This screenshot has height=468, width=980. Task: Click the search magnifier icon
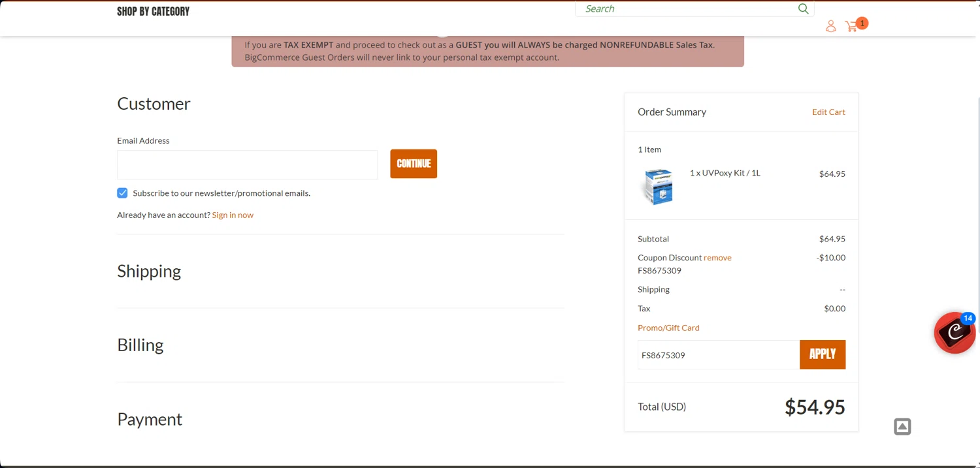[x=803, y=8]
